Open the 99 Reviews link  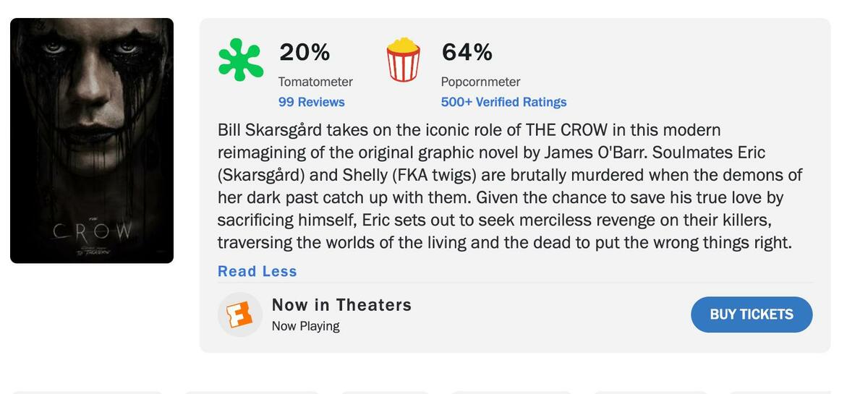click(x=311, y=102)
